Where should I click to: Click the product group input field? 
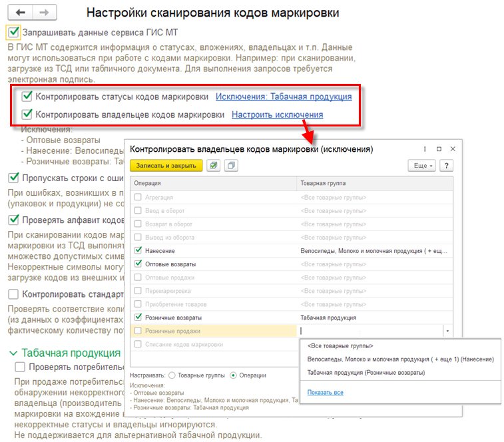pos(370,331)
